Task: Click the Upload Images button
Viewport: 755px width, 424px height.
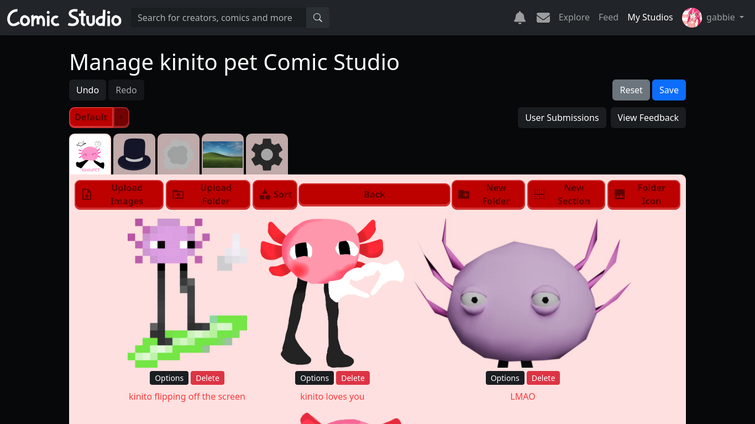Action: pyautogui.click(x=119, y=194)
